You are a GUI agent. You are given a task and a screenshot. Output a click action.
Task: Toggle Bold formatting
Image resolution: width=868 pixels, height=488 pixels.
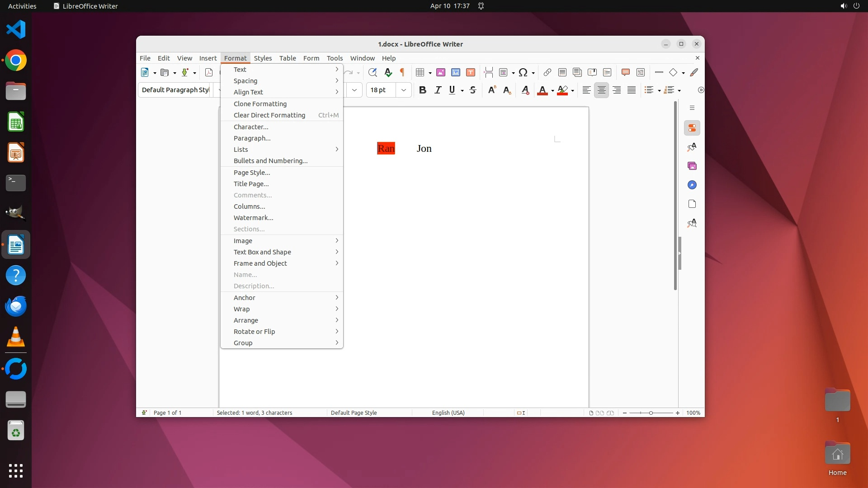422,90
